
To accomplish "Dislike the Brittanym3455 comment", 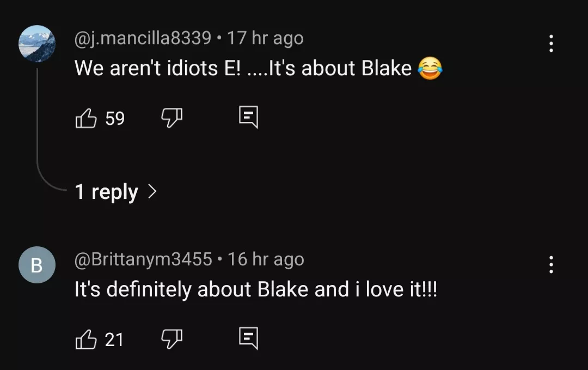I will coord(172,339).
